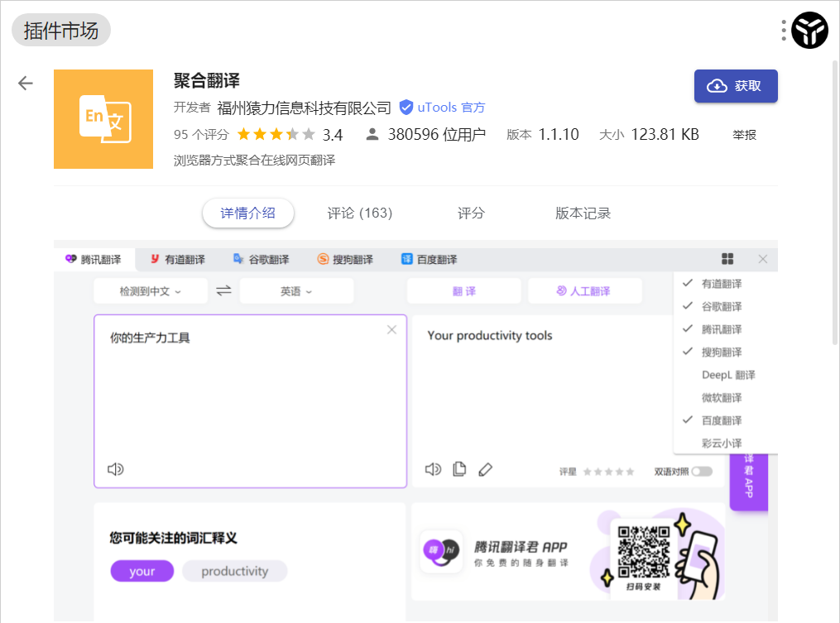Image resolution: width=840 pixels, height=623 pixels.
Task: Click the swap languages arrows icon
Action: pyautogui.click(x=223, y=290)
